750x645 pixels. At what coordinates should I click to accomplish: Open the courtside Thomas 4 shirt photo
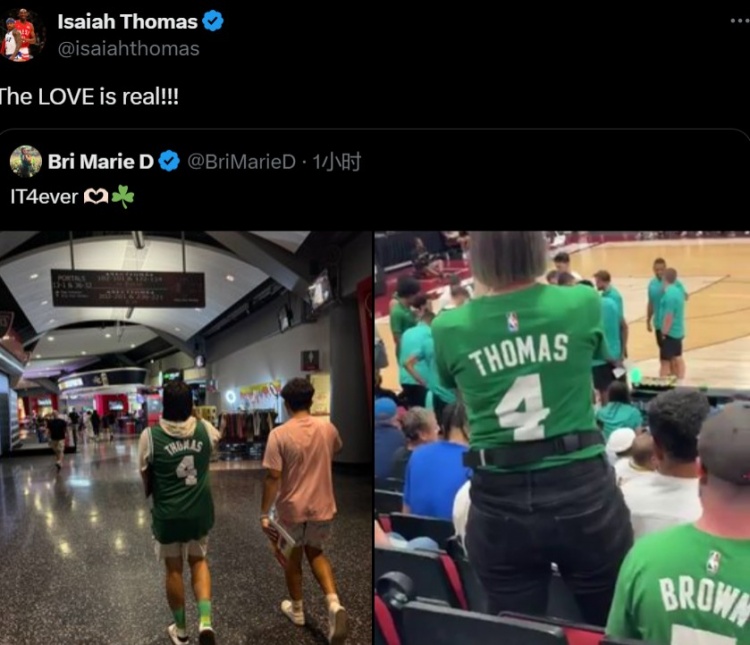pos(562,438)
